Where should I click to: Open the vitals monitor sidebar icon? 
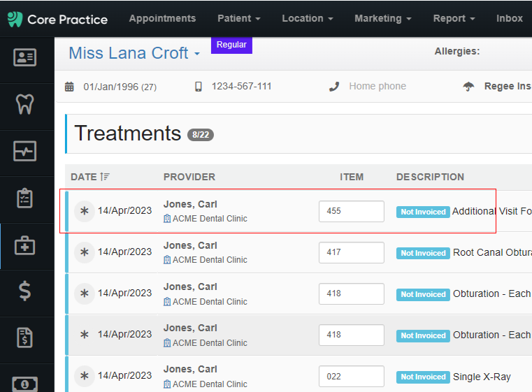(24, 151)
